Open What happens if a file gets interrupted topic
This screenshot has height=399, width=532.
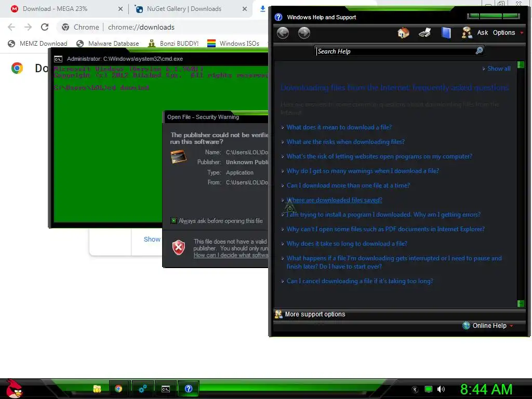click(394, 262)
